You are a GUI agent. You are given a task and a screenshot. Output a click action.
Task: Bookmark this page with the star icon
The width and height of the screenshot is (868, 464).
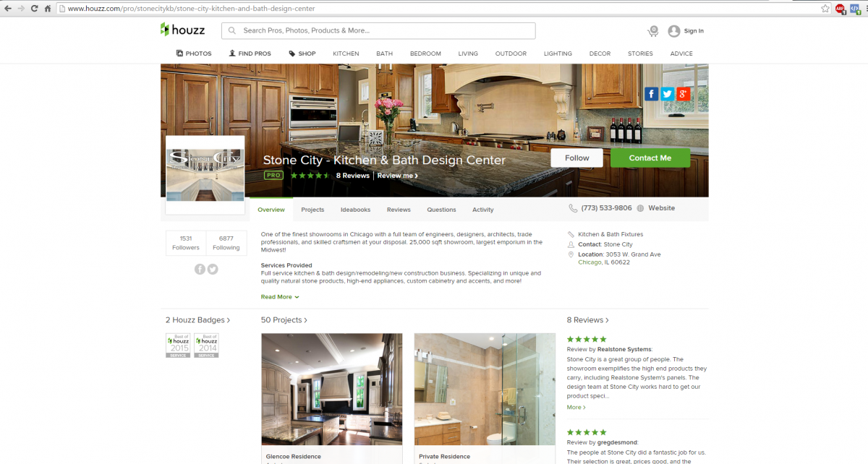[825, 9]
